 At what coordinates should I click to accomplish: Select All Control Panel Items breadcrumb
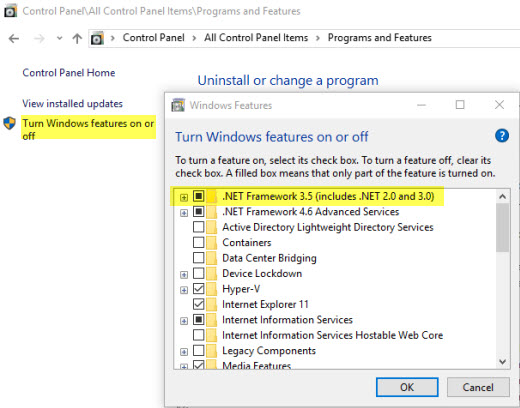[x=256, y=38]
